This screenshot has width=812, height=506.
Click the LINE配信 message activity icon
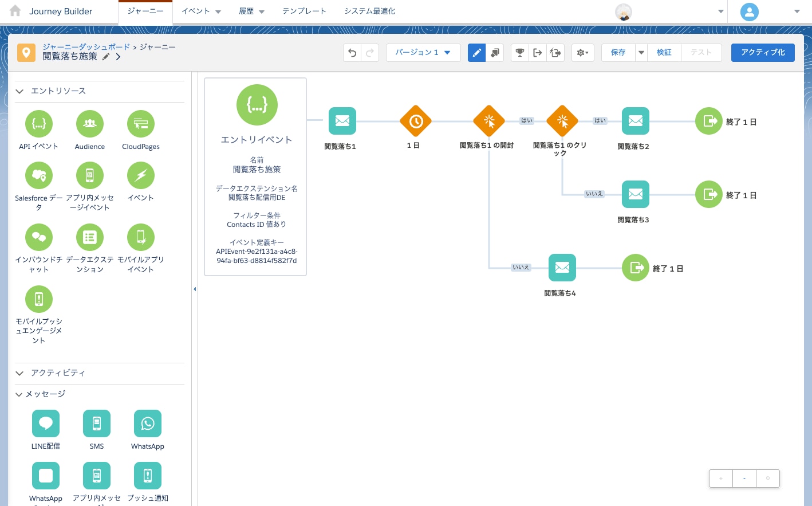point(46,423)
